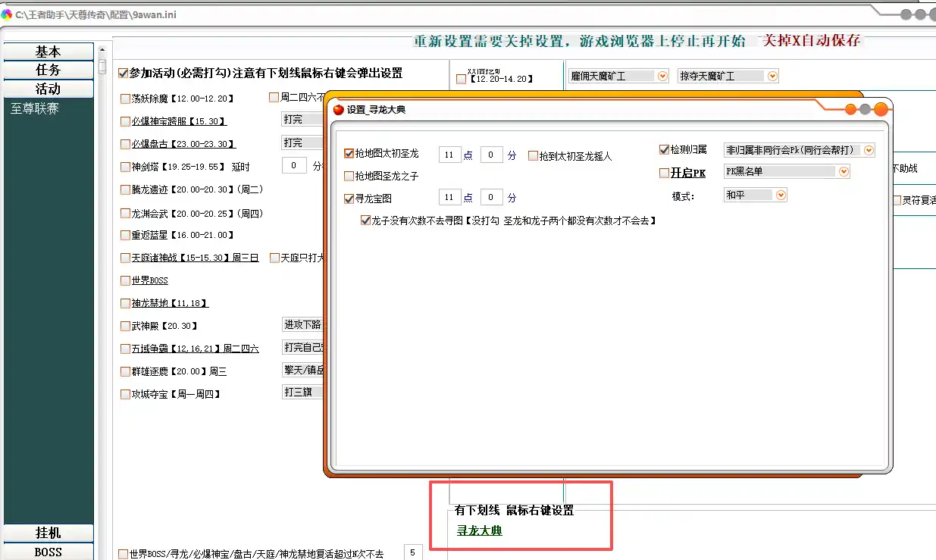Open the 擎天/镇岳 dropdown for 群雄逐鹿

302,370
